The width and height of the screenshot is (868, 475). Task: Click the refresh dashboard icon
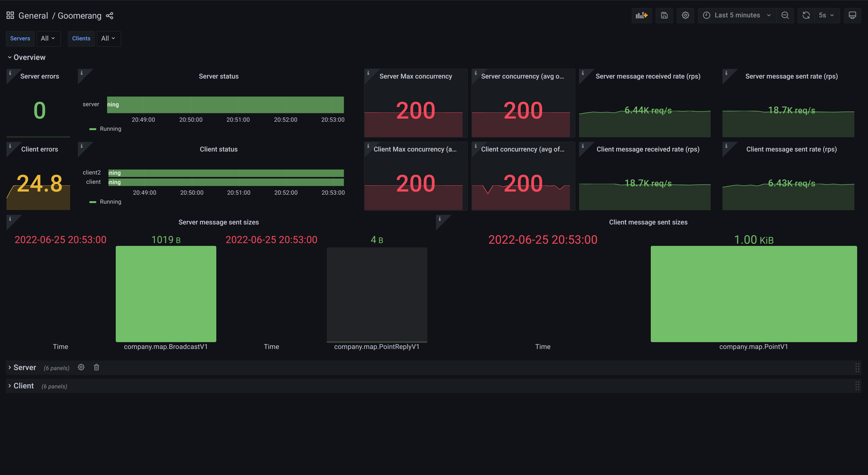click(x=806, y=15)
